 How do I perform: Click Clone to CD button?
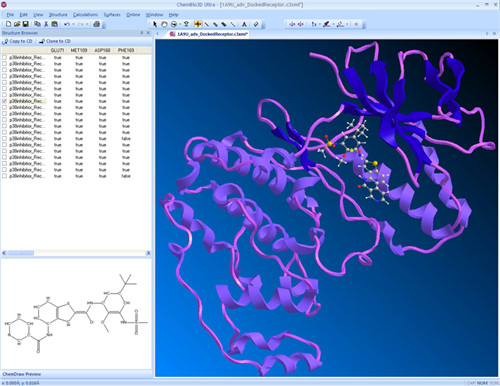[55, 41]
